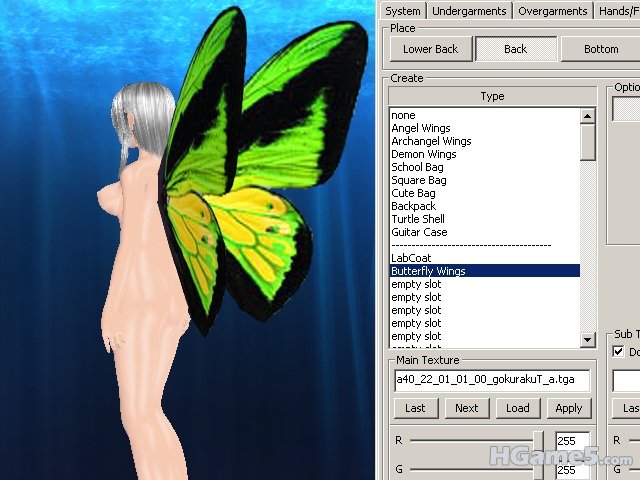640x480 pixels.
Task: Select Guitar Case list entry
Action: point(419,232)
